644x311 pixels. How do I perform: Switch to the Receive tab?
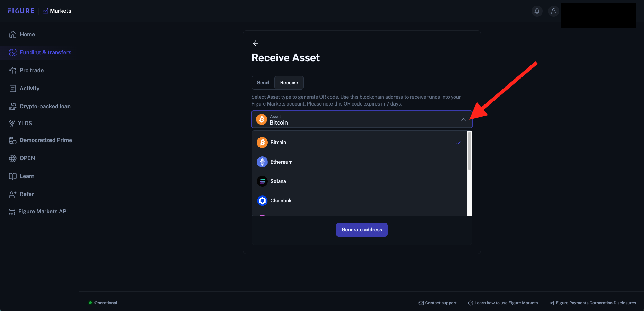[289, 83]
